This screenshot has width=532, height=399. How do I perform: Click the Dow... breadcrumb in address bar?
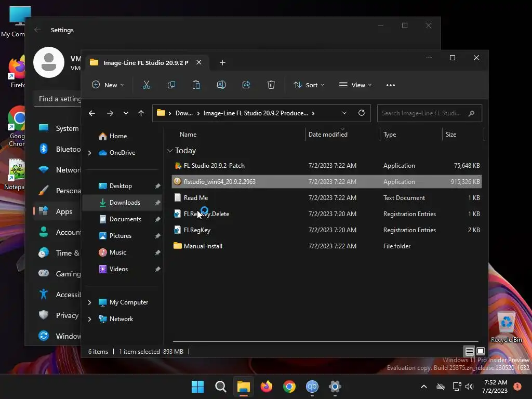(x=184, y=113)
